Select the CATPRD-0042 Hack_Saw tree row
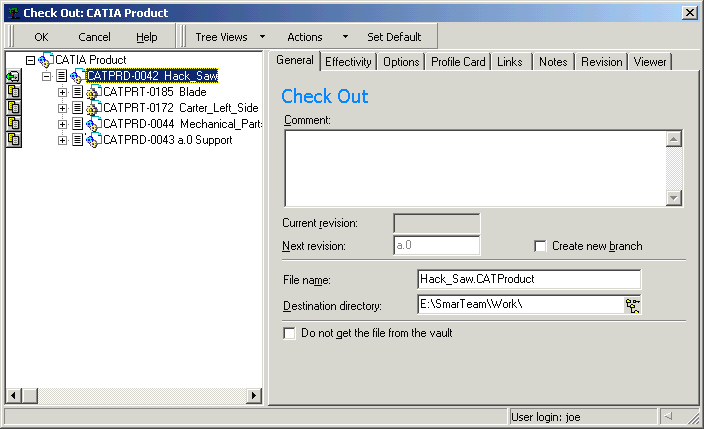Viewport: 704px width, 429px height. pos(152,76)
